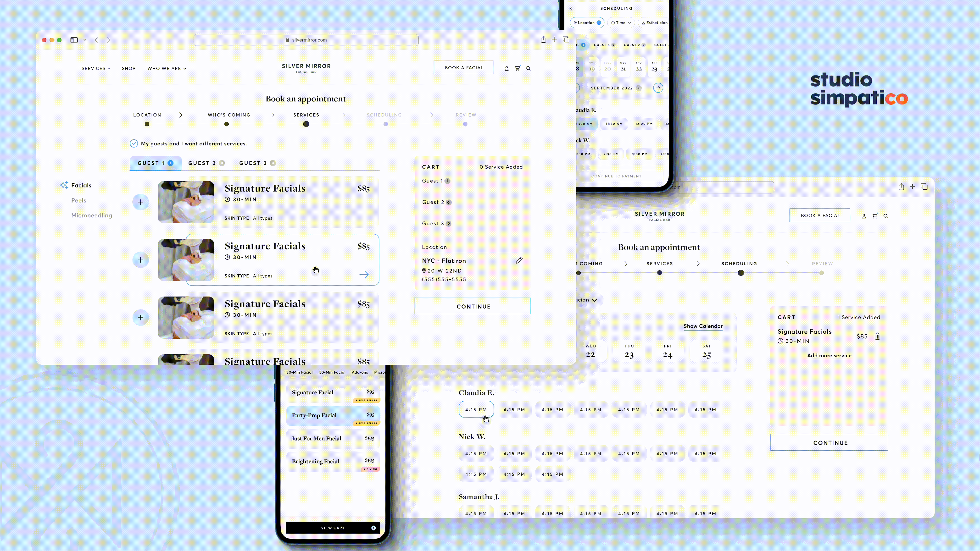Switch to Guest 3 tab
The width and height of the screenshot is (980, 551).
coord(257,163)
